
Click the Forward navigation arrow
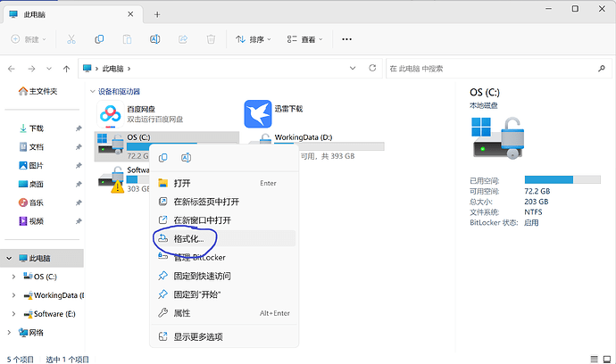point(31,69)
